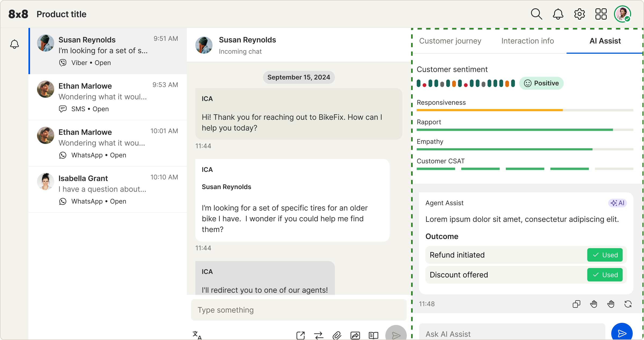This screenshot has height=340, width=644.
Task: Switch to Customer journey tab
Action: click(450, 41)
